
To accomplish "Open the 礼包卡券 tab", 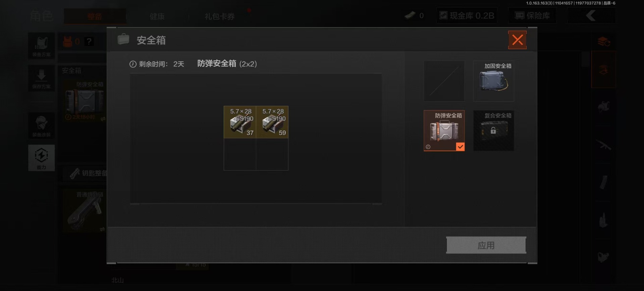I will pos(219,16).
